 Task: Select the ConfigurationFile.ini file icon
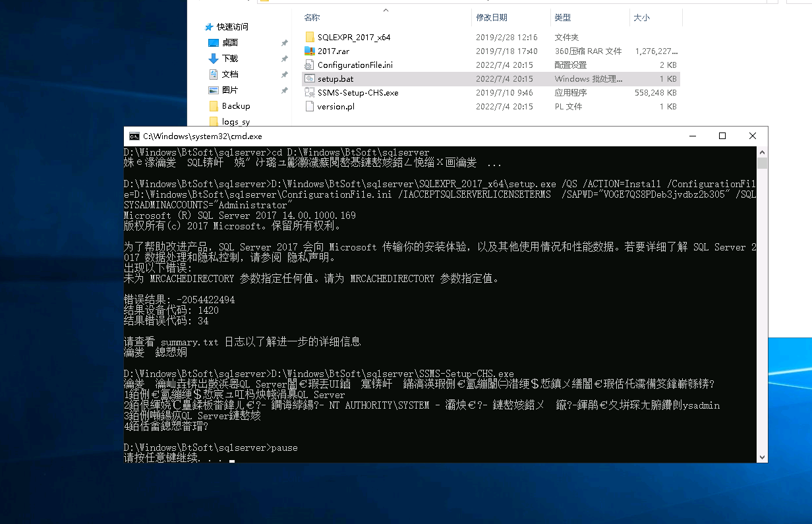pos(310,65)
